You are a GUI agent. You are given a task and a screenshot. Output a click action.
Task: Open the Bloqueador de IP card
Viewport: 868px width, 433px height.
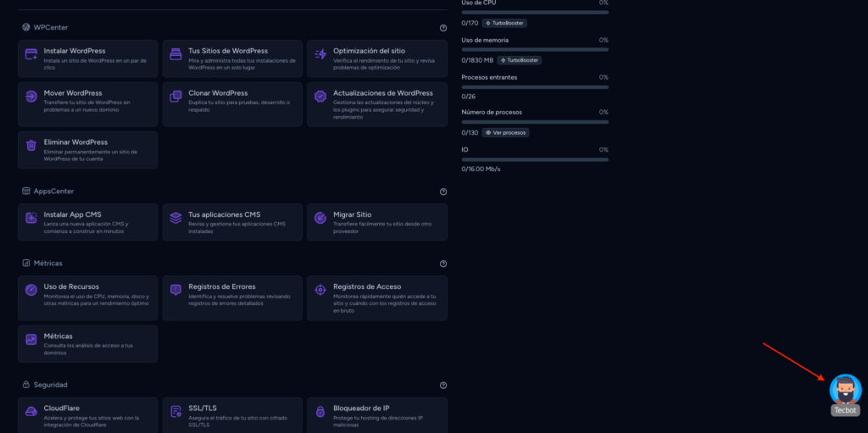377,416
